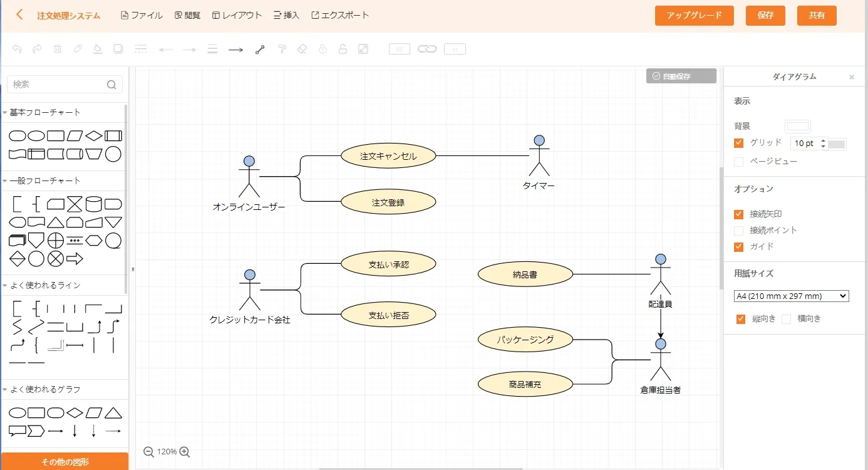This screenshot has height=470, width=868.
Task: Click the shadow toggle icon in toolbar
Action: point(118,50)
